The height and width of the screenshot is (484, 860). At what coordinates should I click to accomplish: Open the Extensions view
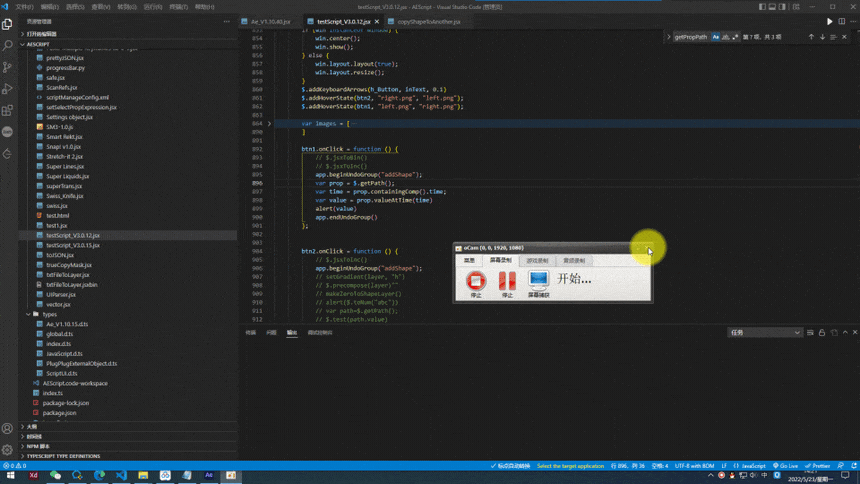point(8,111)
